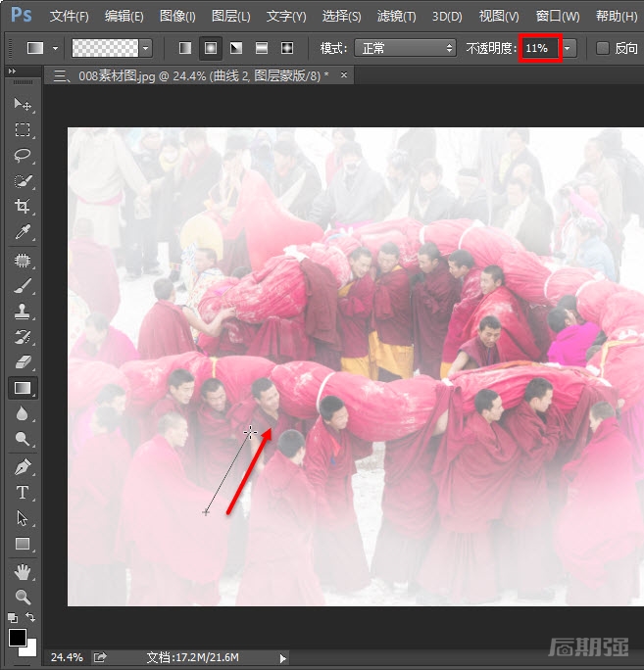Choose Linear Gradient style
Viewport: 644px width, 670px height.
click(185, 48)
